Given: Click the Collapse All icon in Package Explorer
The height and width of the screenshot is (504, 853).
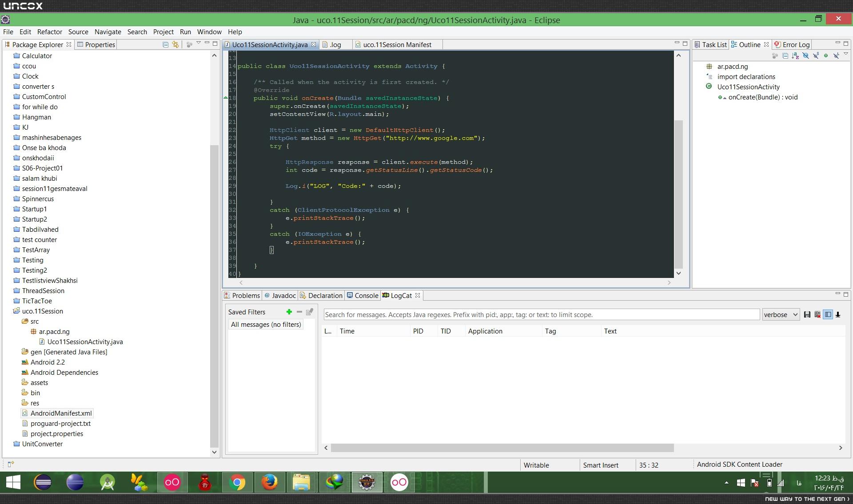Looking at the screenshot, I should click(165, 44).
